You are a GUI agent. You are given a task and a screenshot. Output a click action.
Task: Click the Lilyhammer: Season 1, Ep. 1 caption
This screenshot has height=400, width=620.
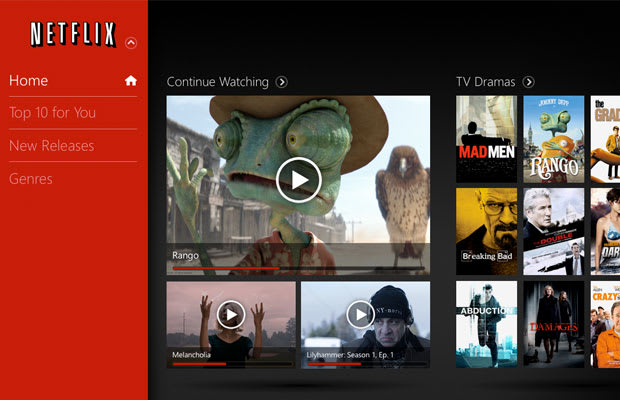click(x=350, y=355)
